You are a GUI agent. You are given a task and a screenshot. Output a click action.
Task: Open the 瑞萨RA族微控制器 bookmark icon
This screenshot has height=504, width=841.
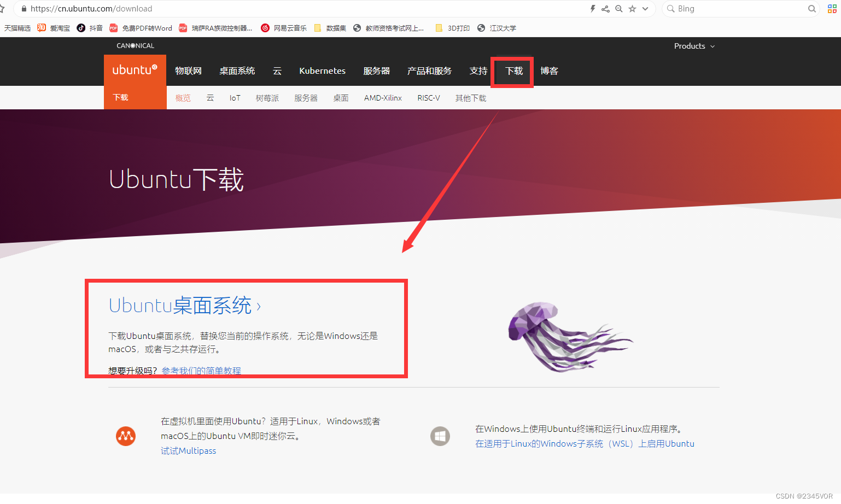pos(183,28)
